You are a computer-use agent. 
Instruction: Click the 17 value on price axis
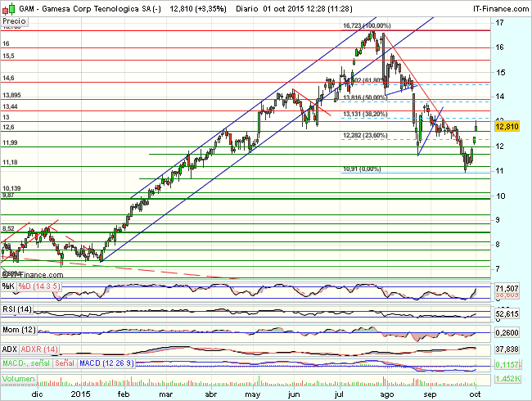499,23
